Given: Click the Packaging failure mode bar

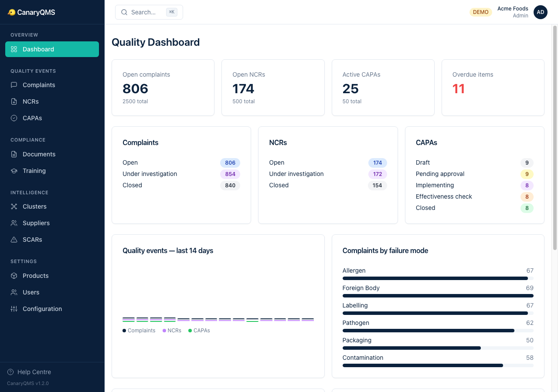Looking at the screenshot, I should (438, 348).
